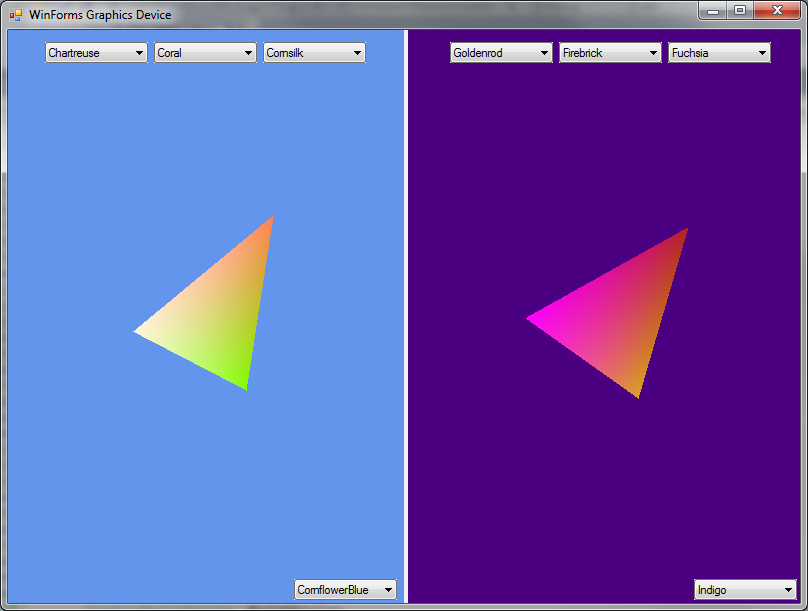Open the Chartreuse color dropdown
The width and height of the screenshot is (808, 611).
[96, 53]
